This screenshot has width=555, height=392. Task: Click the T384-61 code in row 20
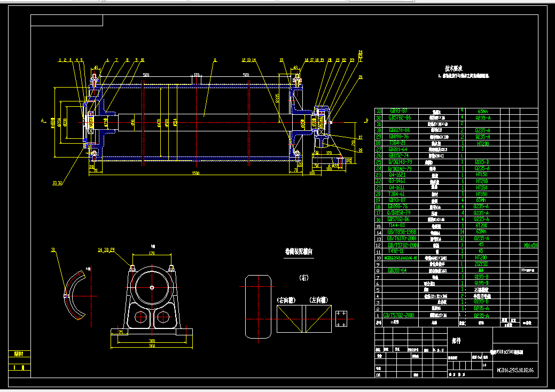tap(396, 194)
